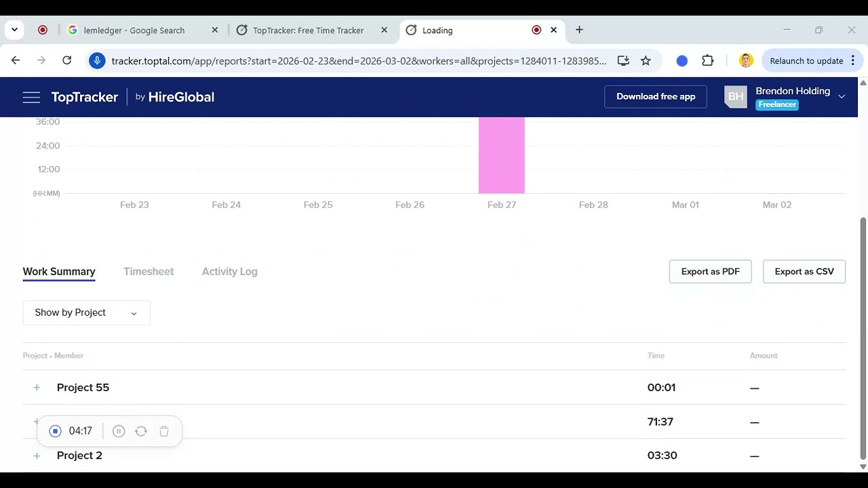Viewport: 868px width, 488px height.
Task: Click the browser back arrow
Action: pos(16,60)
